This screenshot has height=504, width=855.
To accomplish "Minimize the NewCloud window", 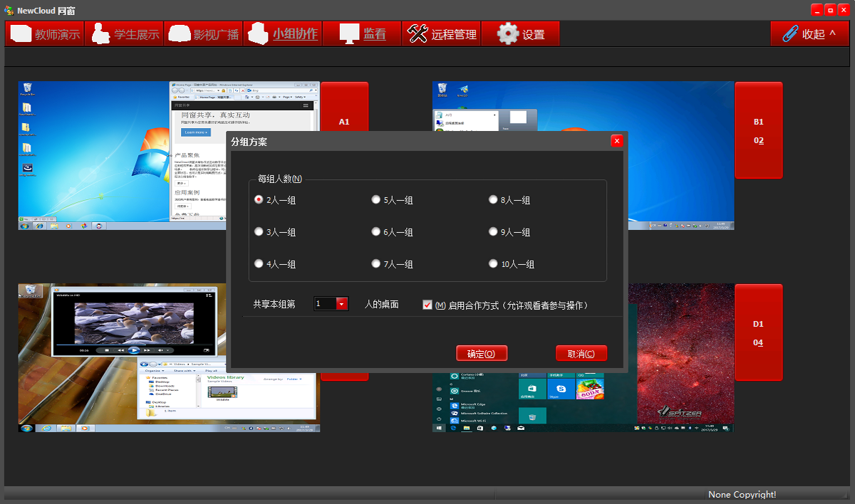I will [817, 10].
